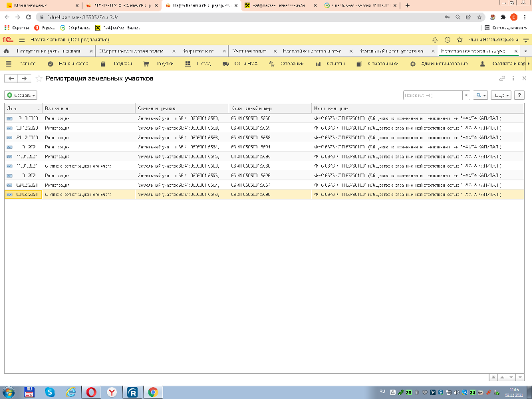This screenshot has height=399, width=532.
Task: Clear the search field
Action: tap(466, 95)
